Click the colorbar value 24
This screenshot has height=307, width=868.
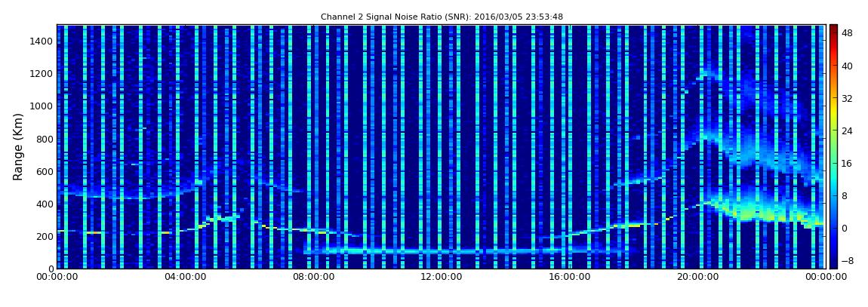click(x=847, y=131)
